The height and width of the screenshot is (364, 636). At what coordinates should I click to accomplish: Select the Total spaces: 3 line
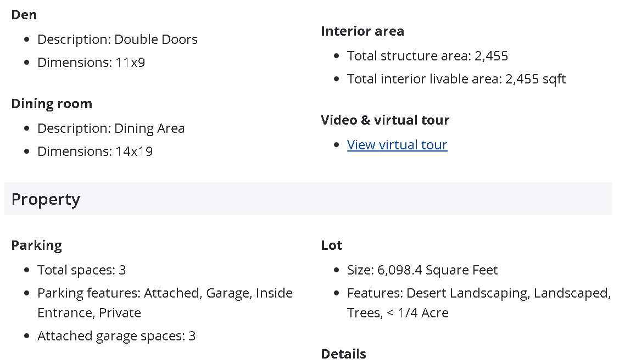pyautogui.click(x=81, y=270)
